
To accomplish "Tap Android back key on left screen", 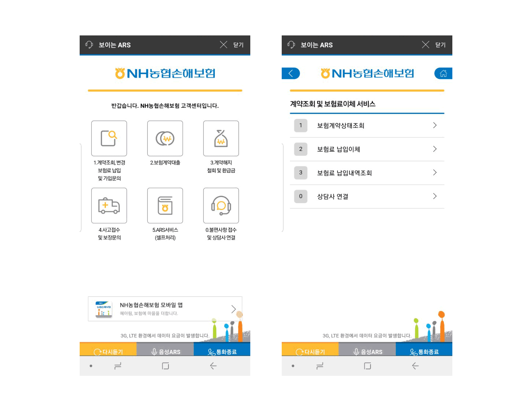I will pyautogui.click(x=213, y=366).
